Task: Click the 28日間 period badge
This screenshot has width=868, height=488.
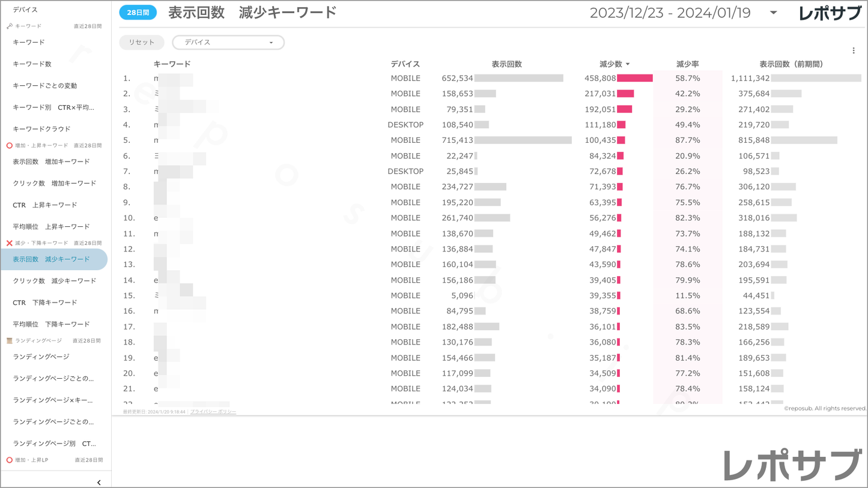Action: [138, 13]
